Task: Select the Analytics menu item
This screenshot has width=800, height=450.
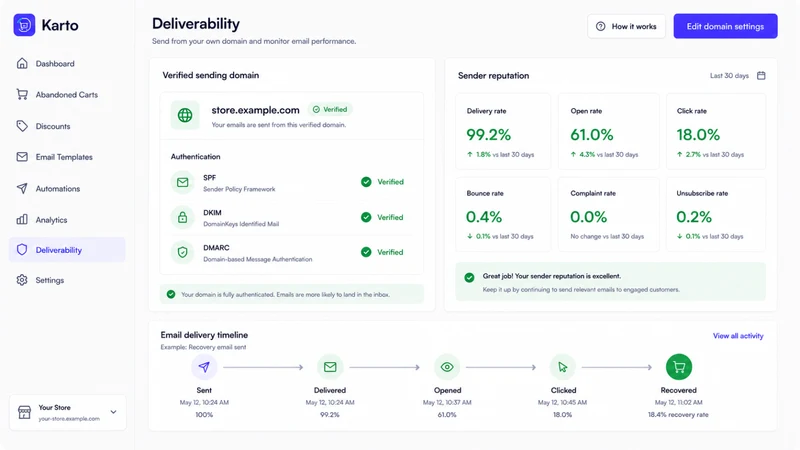Action: [67, 220]
